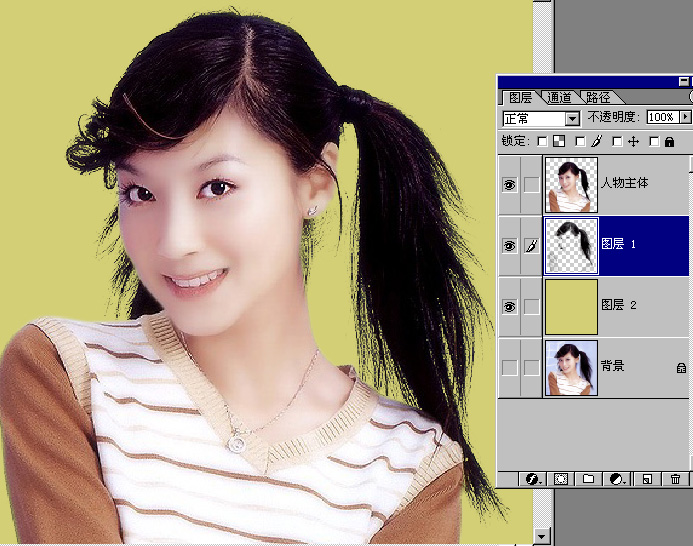Click the 背景 layer name
Screen dimensions: 693x546
click(613, 366)
